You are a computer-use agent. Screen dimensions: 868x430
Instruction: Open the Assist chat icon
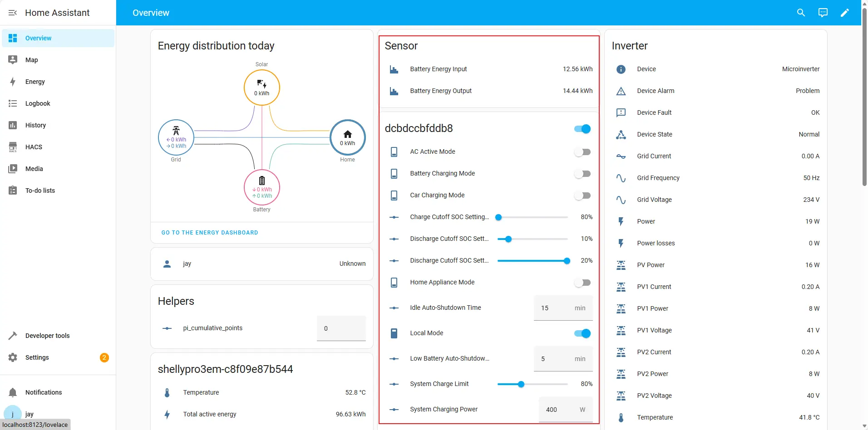823,13
